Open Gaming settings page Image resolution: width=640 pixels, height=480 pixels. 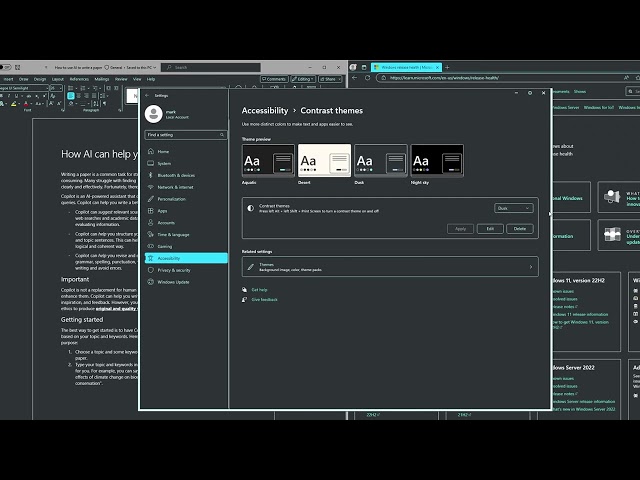tap(186, 246)
